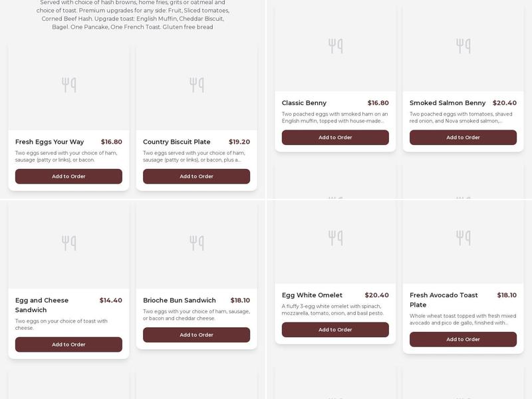This screenshot has height=399, width=532.
Task: Add Egg and Cheese Sandwich to order
Action: [68, 344]
